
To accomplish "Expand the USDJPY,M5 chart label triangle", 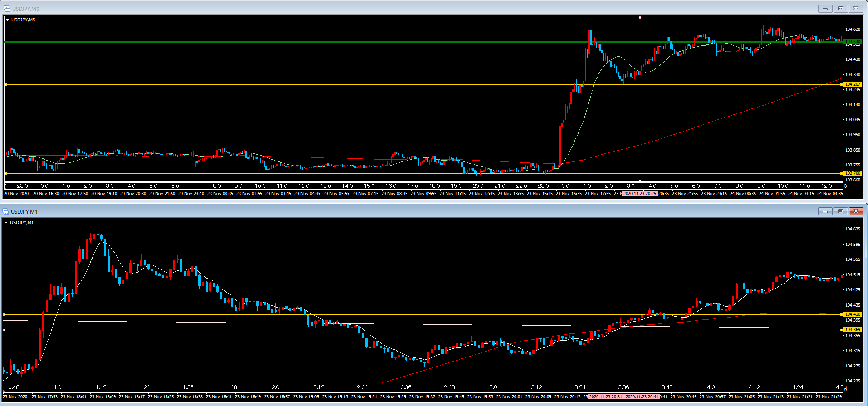I will point(7,20).
